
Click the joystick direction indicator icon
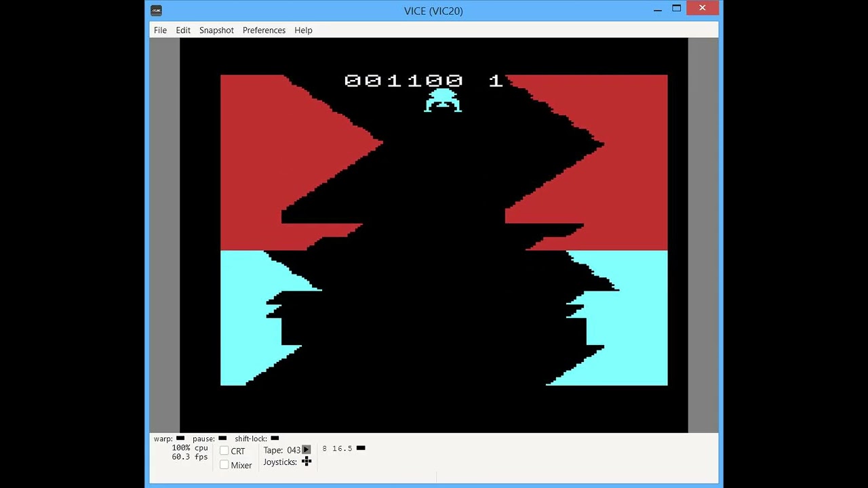(x=307, y=462)
